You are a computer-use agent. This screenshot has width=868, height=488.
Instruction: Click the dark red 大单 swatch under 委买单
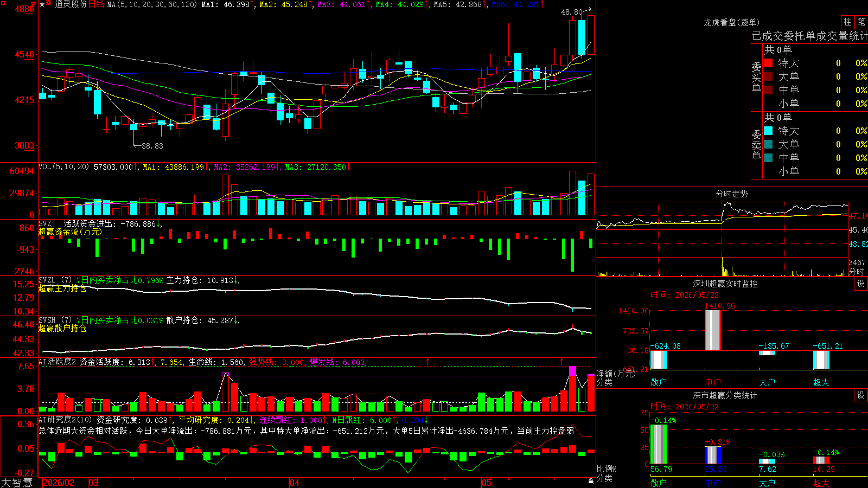768,76
